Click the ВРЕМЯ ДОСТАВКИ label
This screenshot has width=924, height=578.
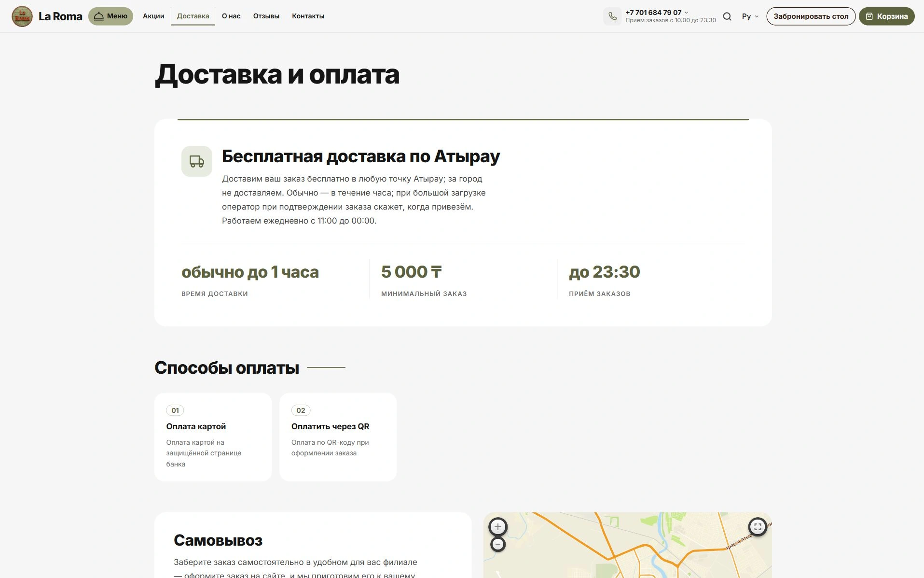pyautogui.click(x=215, y=294)
